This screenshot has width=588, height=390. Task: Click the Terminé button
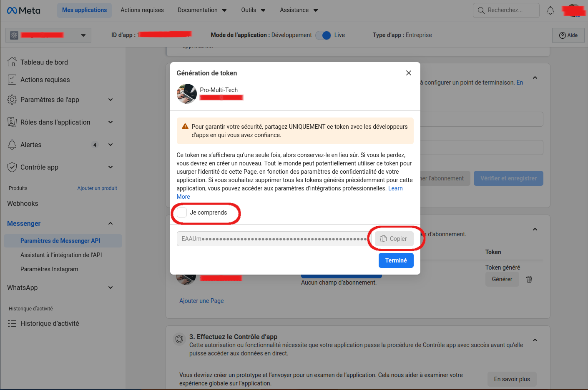pos(396,260)
